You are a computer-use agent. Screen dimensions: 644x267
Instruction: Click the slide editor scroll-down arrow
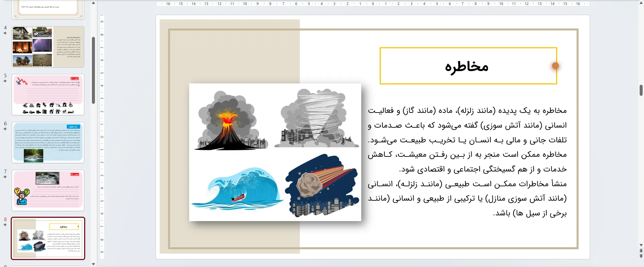pos(641,245)
